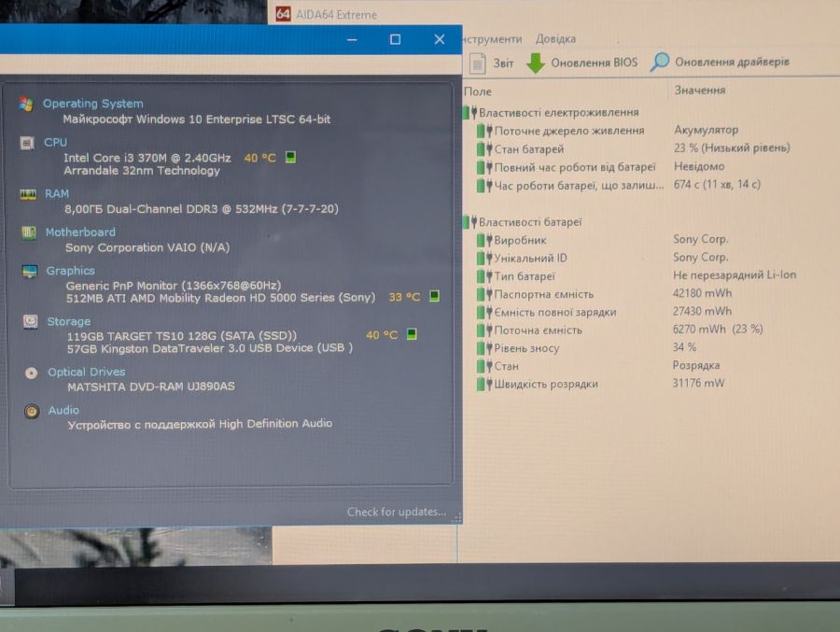This screenshot has width=840, height=632.
Task: Click the Audio speaker icon
Action: (32, 411)
